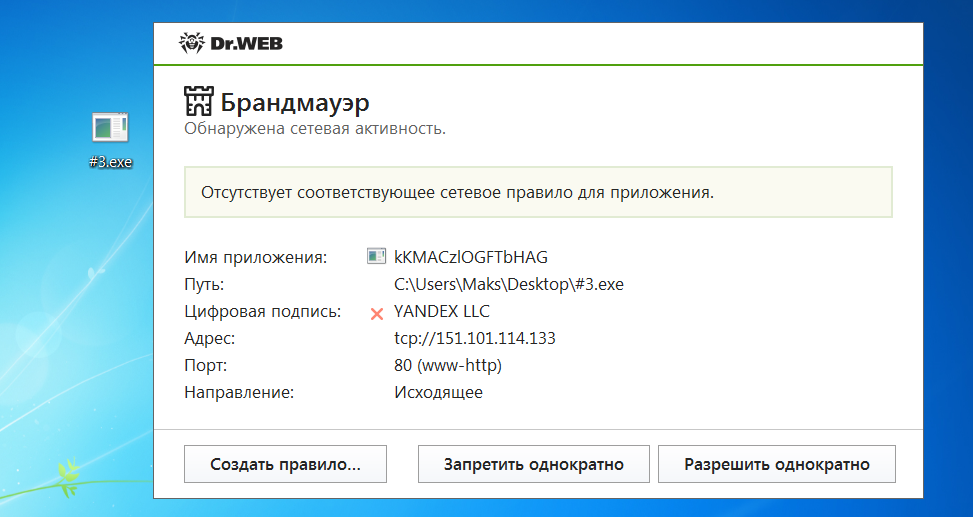
Task: Select the #3.exe desktop icon
Action: 110,141
